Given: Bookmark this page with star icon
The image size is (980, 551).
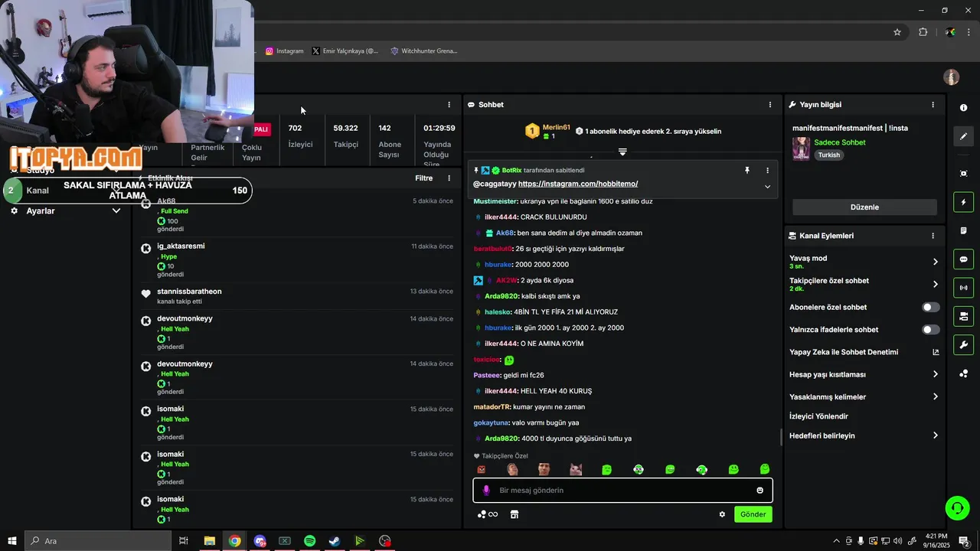Looking at the screenshot, I should click(x=897, y=32).
